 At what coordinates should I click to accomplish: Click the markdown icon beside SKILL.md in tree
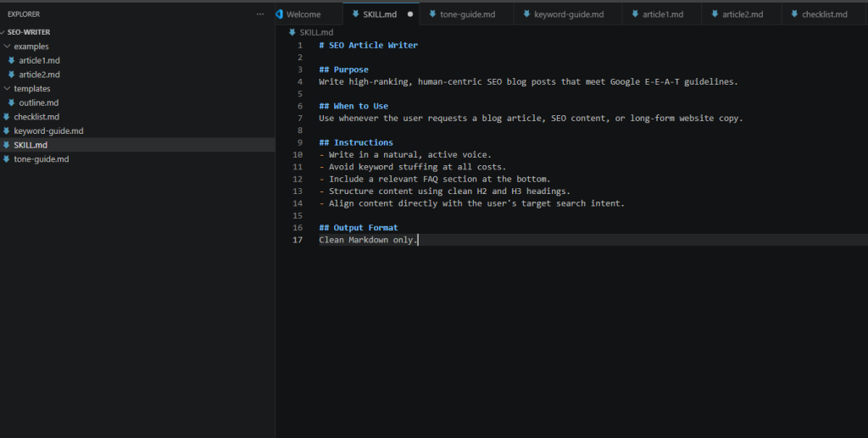tap(6, 145)
